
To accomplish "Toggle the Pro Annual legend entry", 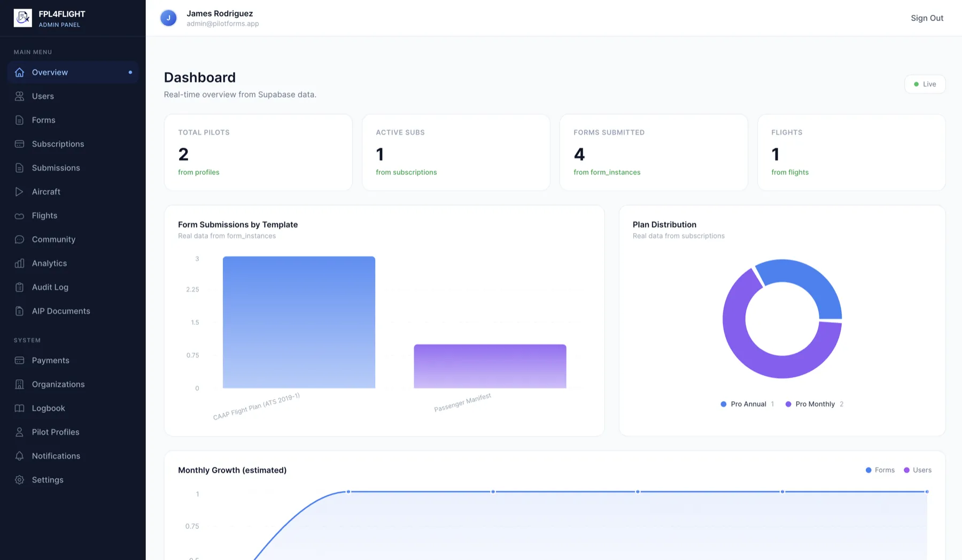I will (747, 404).
